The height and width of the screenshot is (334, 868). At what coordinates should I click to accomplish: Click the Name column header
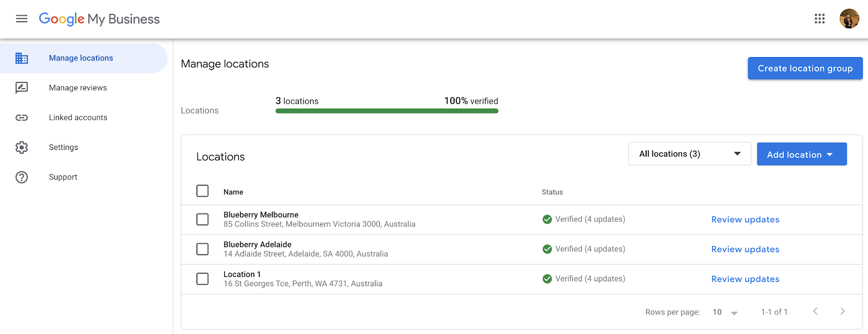[233, 192]
